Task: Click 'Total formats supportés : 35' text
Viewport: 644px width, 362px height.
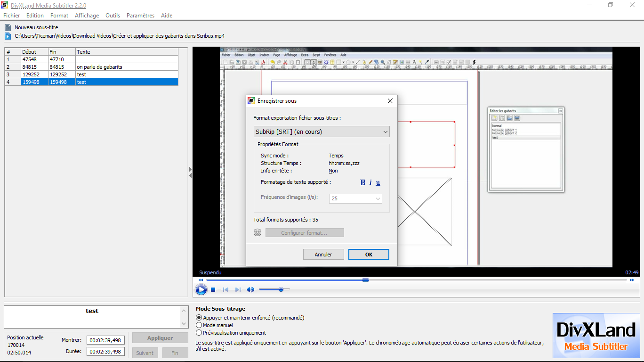Action: pyautogui.click(x=286, y=220)
